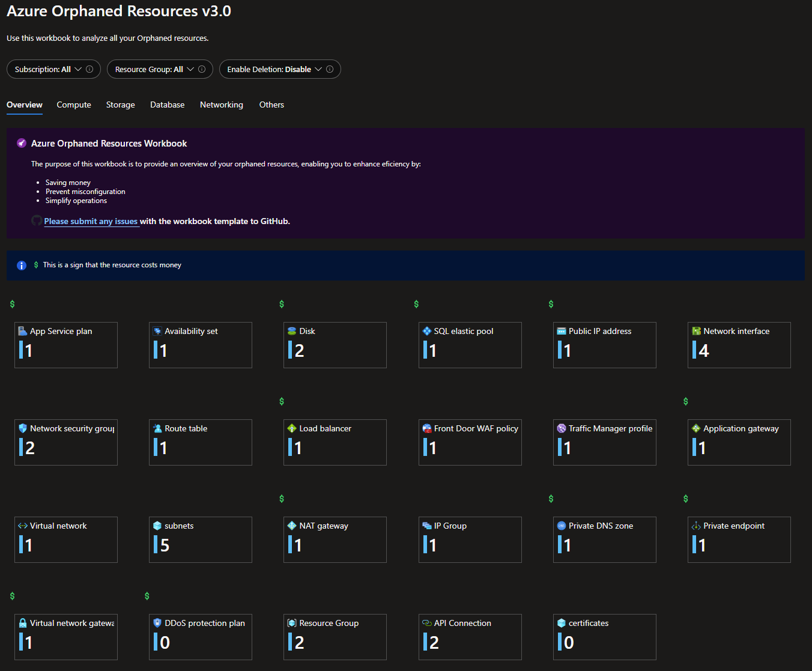The image size is (812, 671).
Task: Click the Disk resource icon
Action: pos(292,330)
